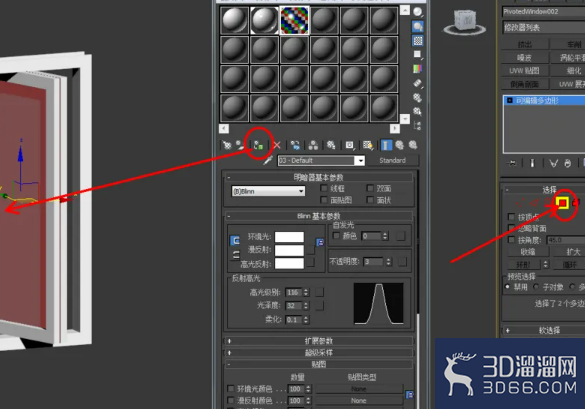Enable the 面贴图 face map checkbox
The height and width of the screenshot is (409, 585).
[x=324, y=200]
